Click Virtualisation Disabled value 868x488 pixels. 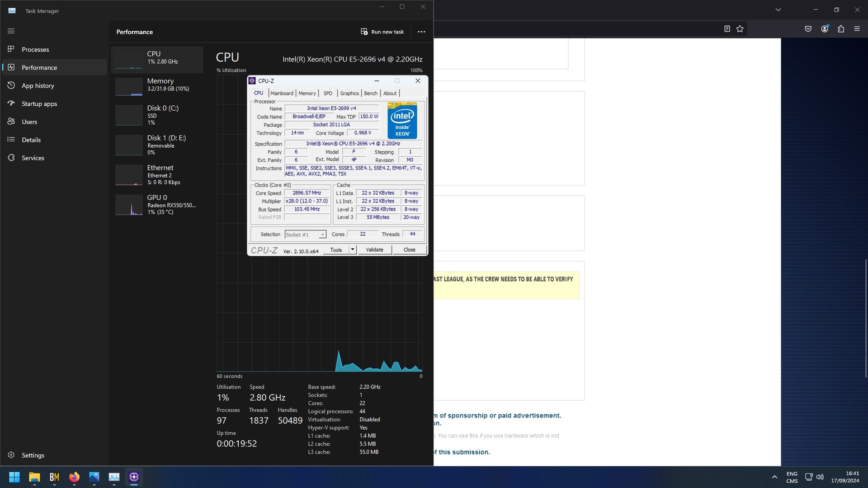[370, 420]
